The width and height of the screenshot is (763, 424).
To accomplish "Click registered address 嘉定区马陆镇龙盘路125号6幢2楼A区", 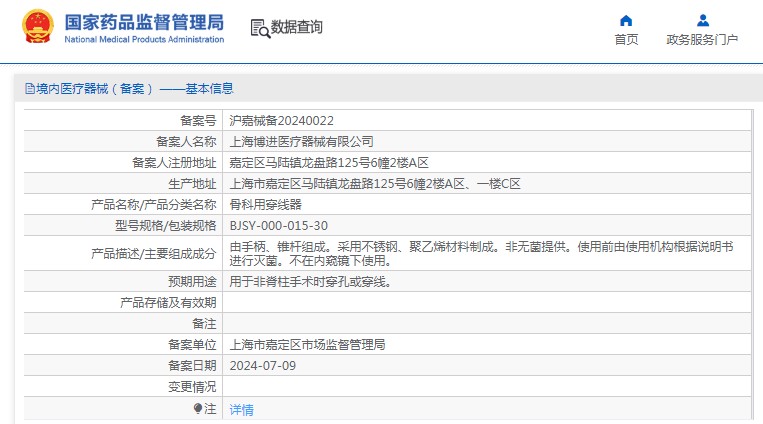I will 329,163.
